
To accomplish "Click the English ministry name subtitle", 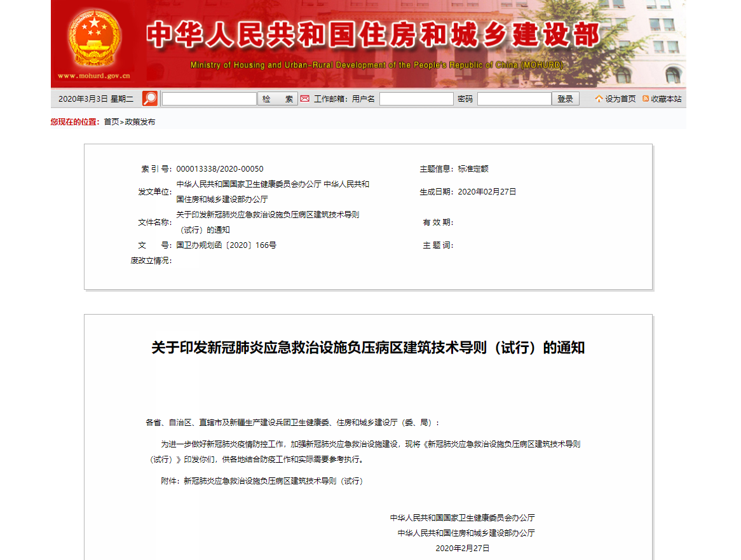I will pyautogui.click(x=377, y=65).
